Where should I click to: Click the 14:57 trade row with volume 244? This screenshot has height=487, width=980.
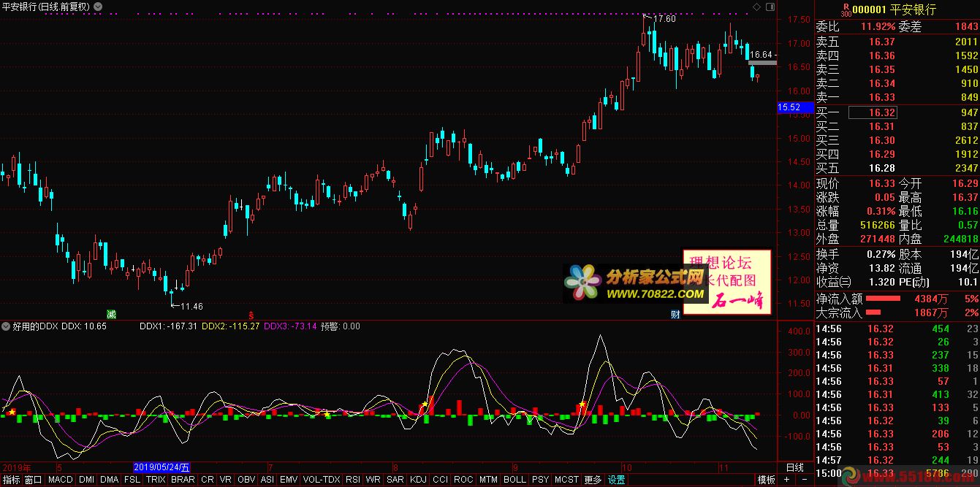[897, 460]
